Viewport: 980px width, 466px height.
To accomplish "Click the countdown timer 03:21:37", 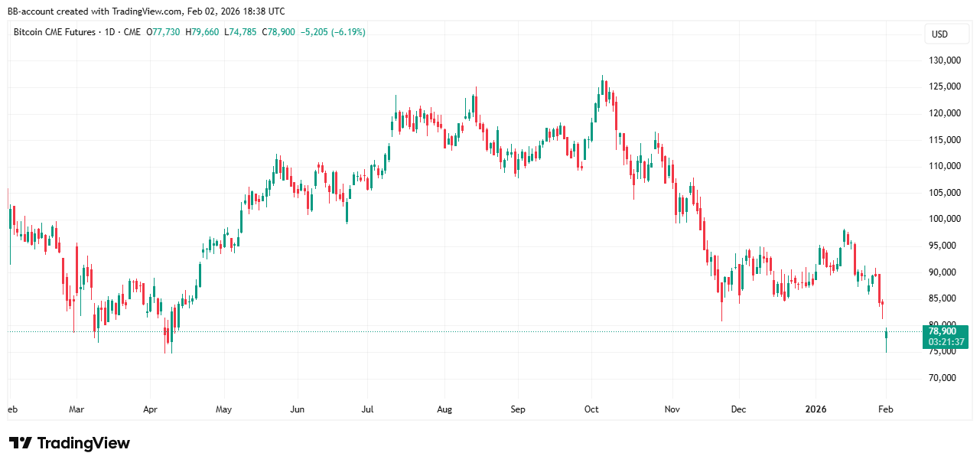I will [945, 342].
